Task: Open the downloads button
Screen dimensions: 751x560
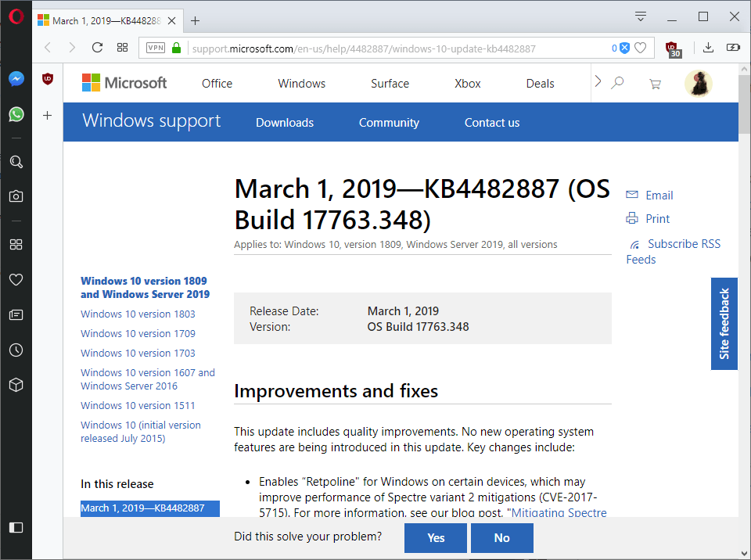Action: coord(709,48)
